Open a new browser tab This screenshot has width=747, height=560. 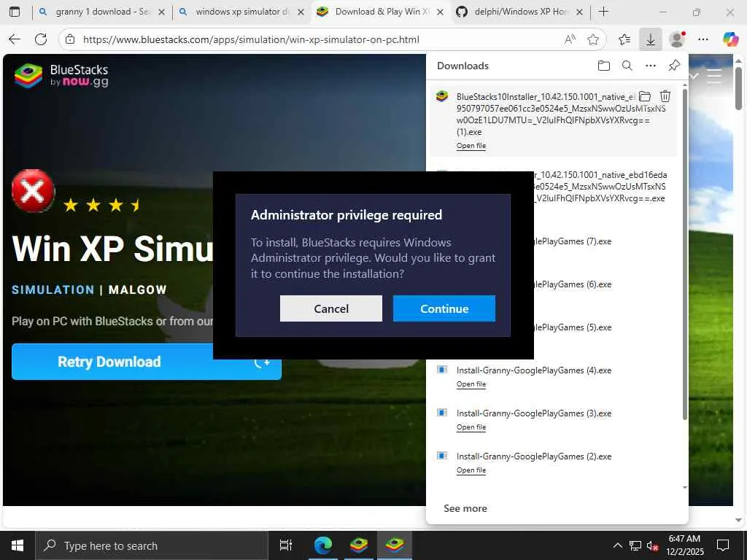(x=603, y=12)
